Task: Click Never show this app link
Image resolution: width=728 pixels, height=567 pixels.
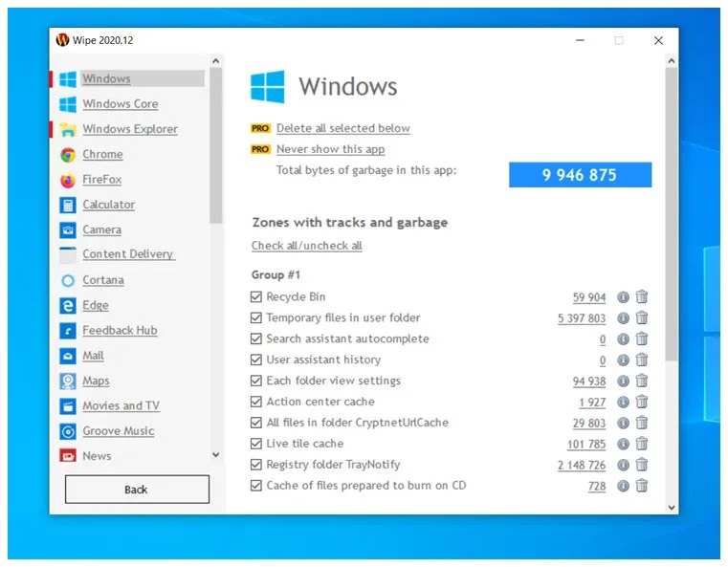Action: (x=331, y=149)
